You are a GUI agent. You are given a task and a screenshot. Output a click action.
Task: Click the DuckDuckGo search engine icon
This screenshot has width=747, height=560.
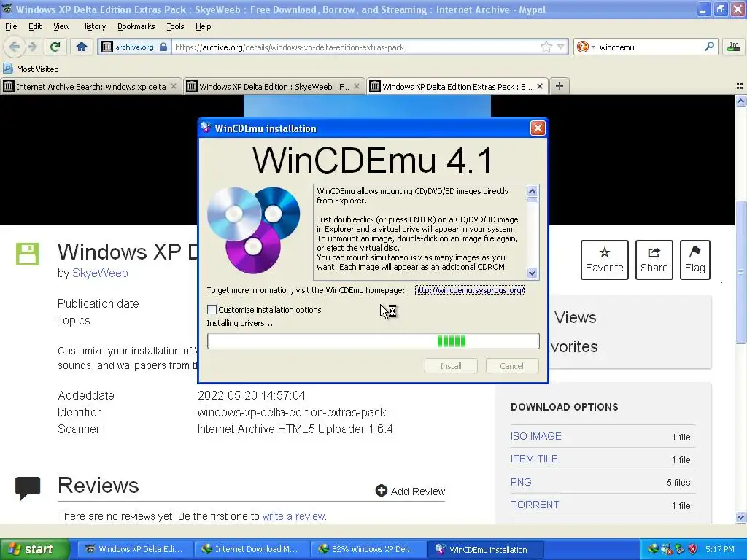pos(582,47)
